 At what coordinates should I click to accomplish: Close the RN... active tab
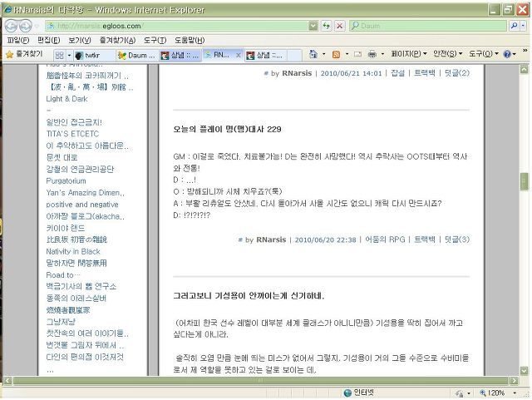(239, 56)
